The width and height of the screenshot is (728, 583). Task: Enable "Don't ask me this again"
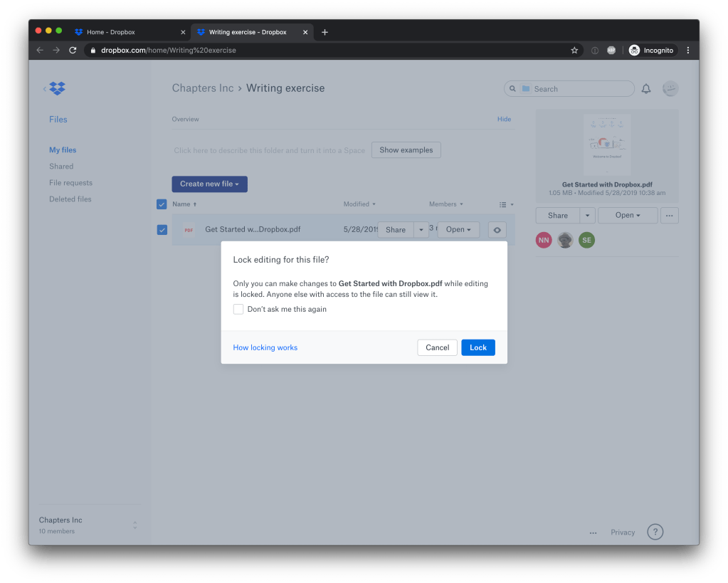point(238,310)
